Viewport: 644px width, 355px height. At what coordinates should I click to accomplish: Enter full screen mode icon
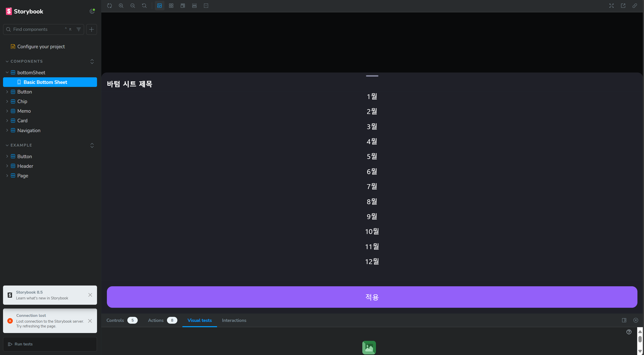click(x=611, y=6)
